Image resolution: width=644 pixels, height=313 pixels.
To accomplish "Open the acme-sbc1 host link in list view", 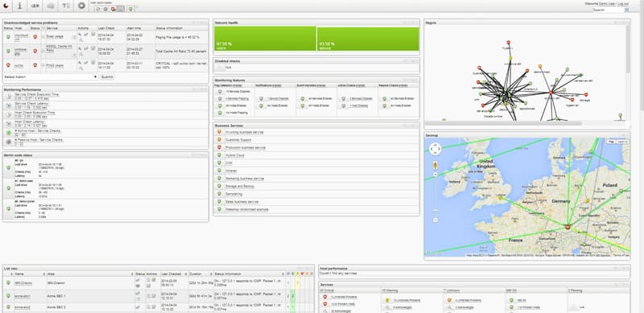I will click(x=23, y=296).
